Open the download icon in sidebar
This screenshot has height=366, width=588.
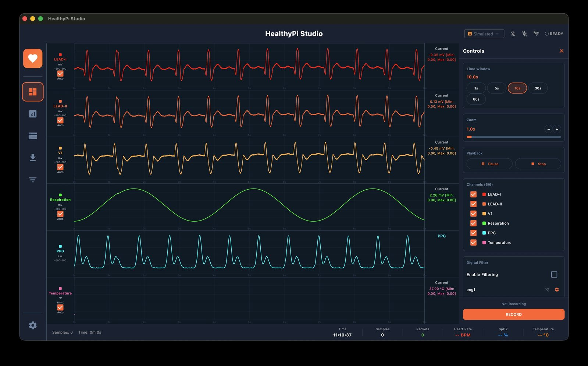pyautogui.click(x=33, y=158)
